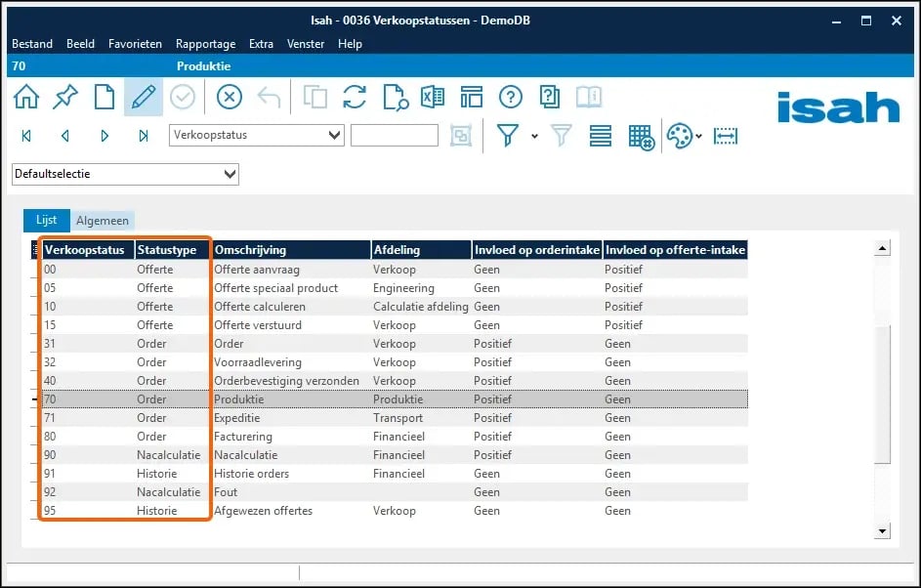Open the Help menu

tap(350, 44)
